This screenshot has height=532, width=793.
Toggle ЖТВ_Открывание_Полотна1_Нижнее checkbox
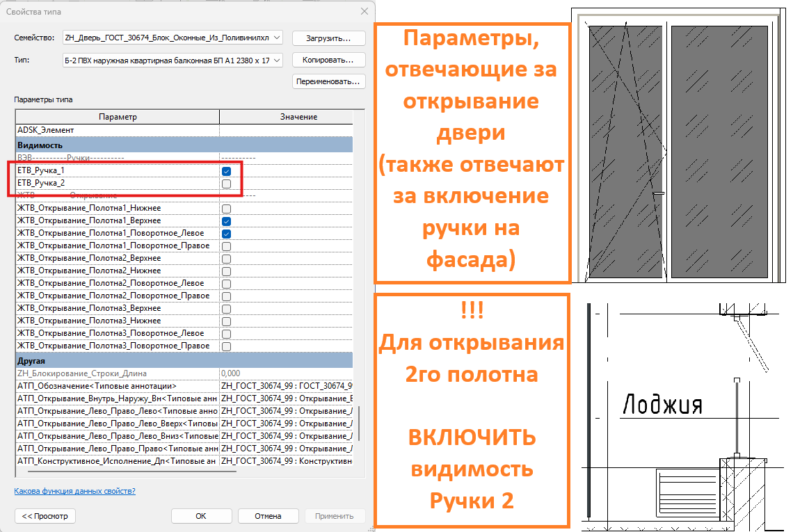tap(227, 209)
